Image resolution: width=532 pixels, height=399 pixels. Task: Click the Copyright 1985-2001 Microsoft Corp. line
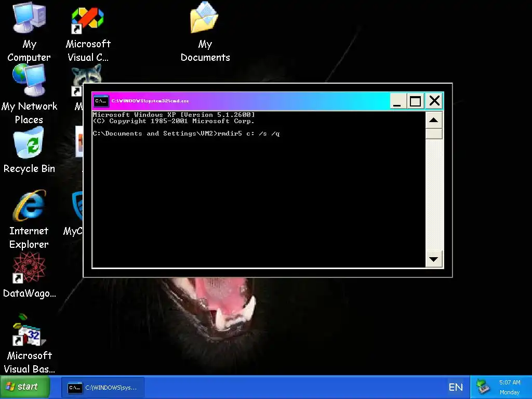tap(174, 121)
